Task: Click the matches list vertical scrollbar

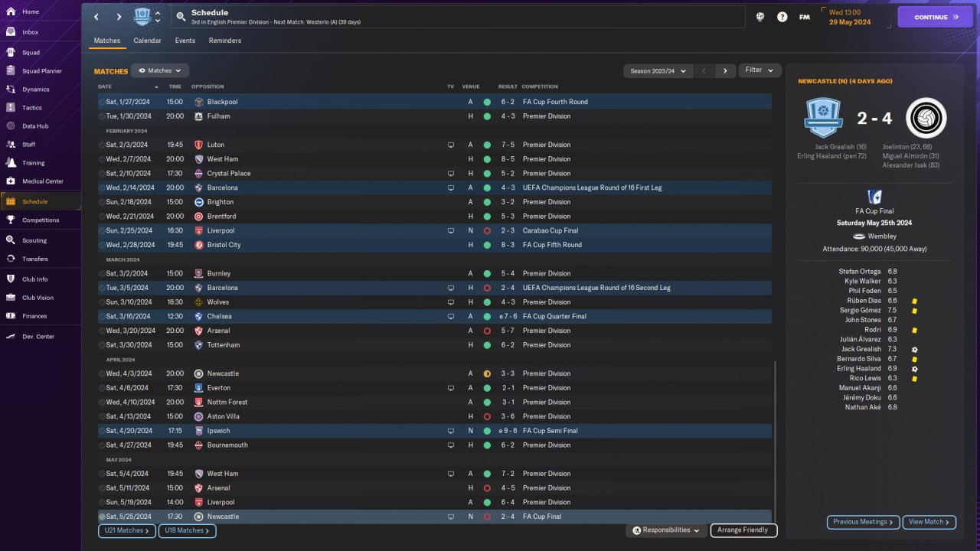Action: [775, 440]
